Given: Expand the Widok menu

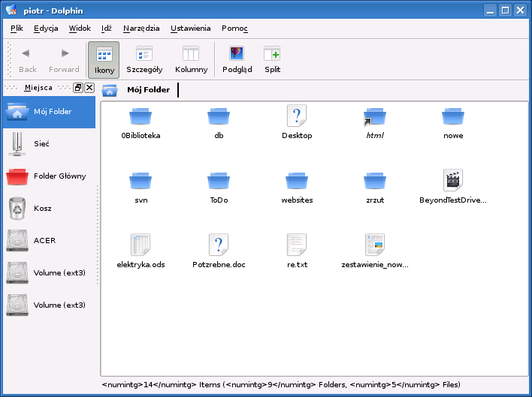Looking at the screenshot, I should 79,28.
